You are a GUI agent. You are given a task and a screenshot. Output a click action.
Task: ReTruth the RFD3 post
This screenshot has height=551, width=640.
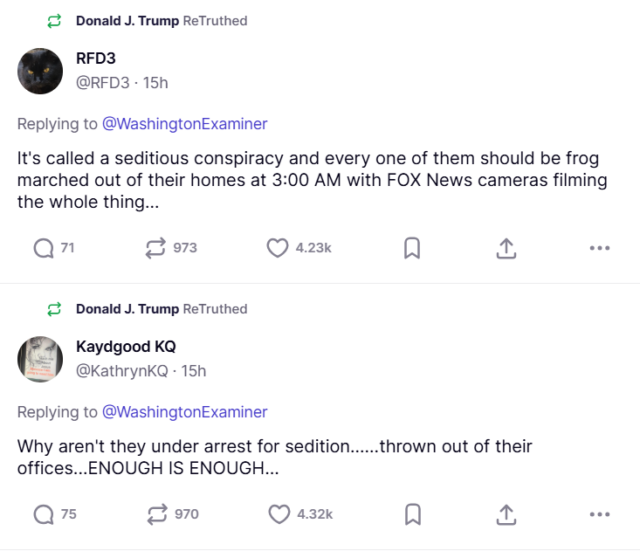[x=157, y=248]
